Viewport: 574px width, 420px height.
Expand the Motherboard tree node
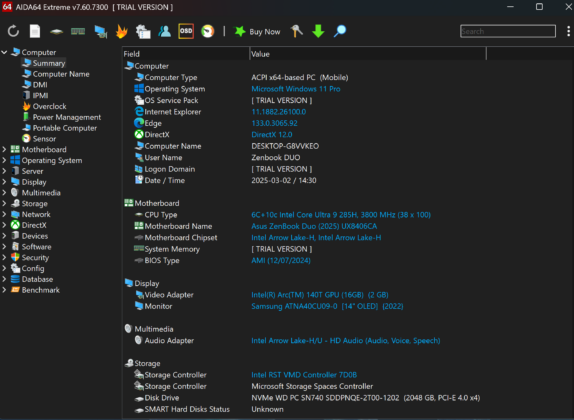(x=4, y=149)
